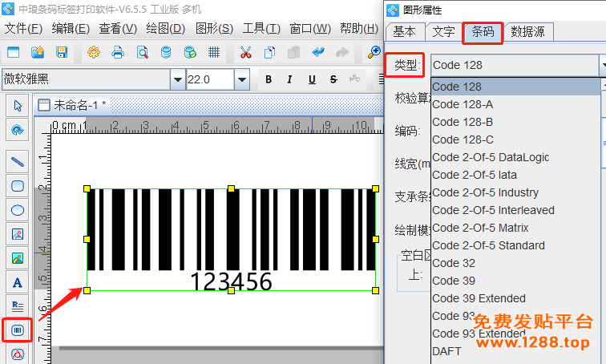This screenshot has width=606, height=364.
Task: Toggle the grid display icon
Action: (214, 52)
